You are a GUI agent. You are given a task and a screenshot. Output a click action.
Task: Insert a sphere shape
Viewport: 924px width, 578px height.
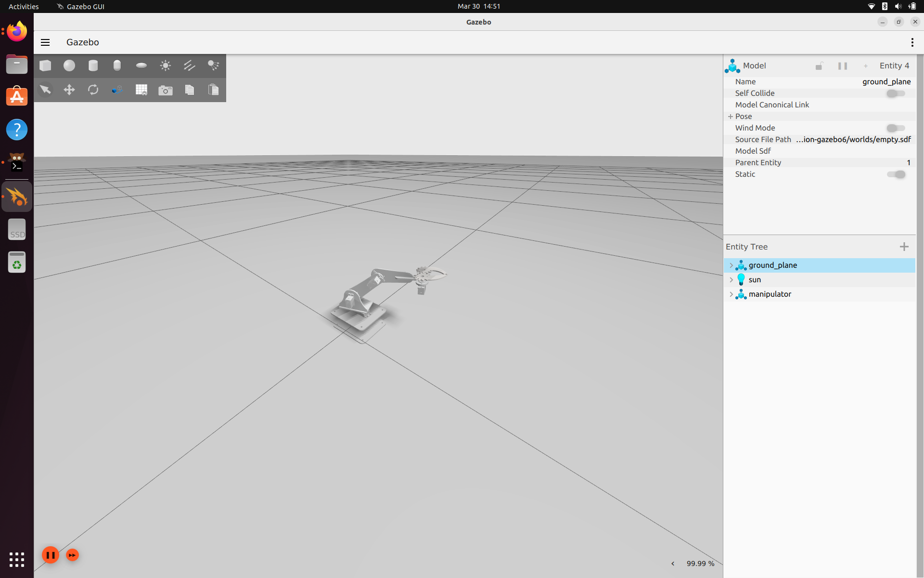click(69, 66)
